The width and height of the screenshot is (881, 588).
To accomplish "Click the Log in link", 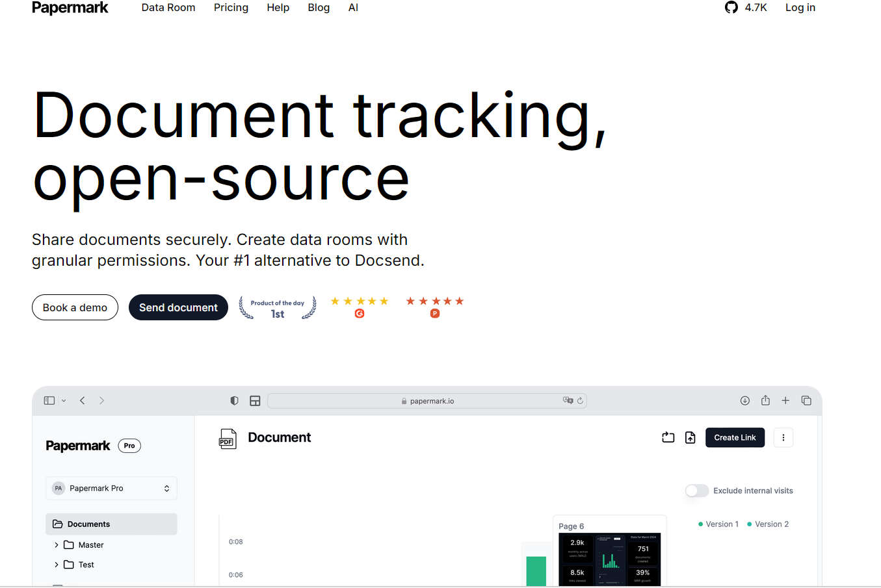I will 800,8.
